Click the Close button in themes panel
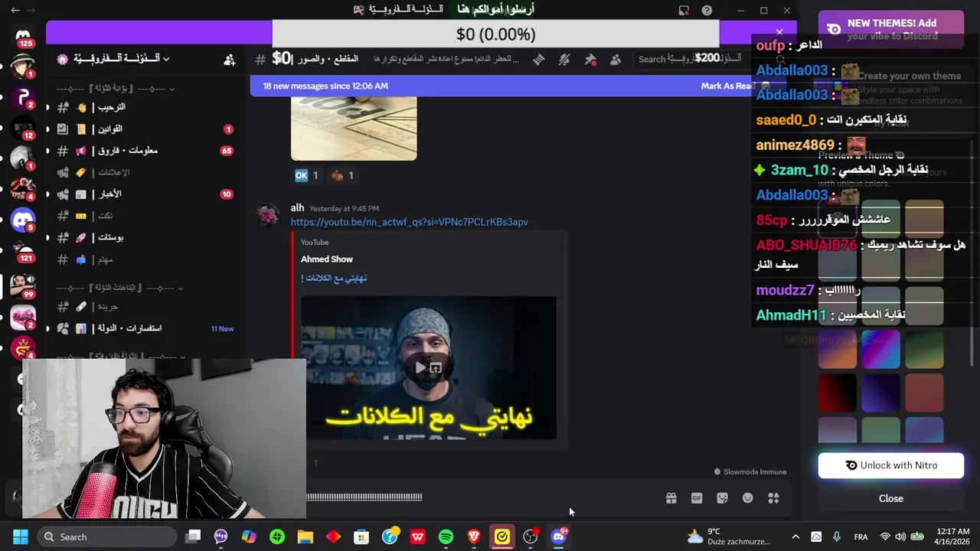This screenshot has width=980, height=551. [x=891, y=498]
